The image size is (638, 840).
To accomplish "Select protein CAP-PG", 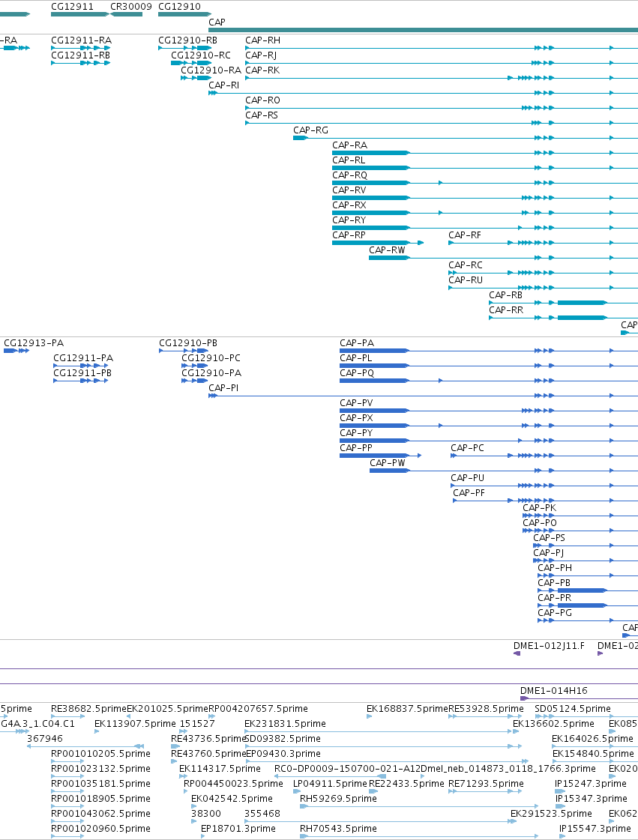I will (x=588, y=621).
